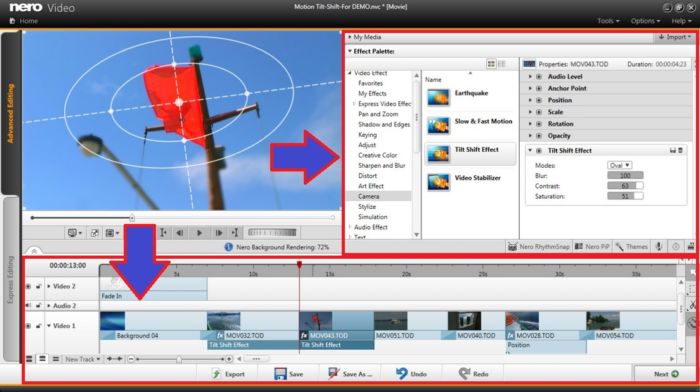Expand the Video 2 track
Image resolution: width=700 pixels, height=392 pixels.
point(49,286)
